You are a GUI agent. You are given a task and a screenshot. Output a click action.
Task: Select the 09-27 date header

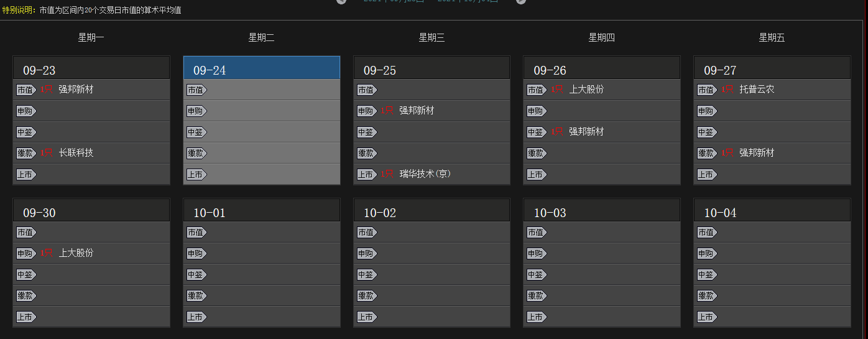click(x=772, y=68)
